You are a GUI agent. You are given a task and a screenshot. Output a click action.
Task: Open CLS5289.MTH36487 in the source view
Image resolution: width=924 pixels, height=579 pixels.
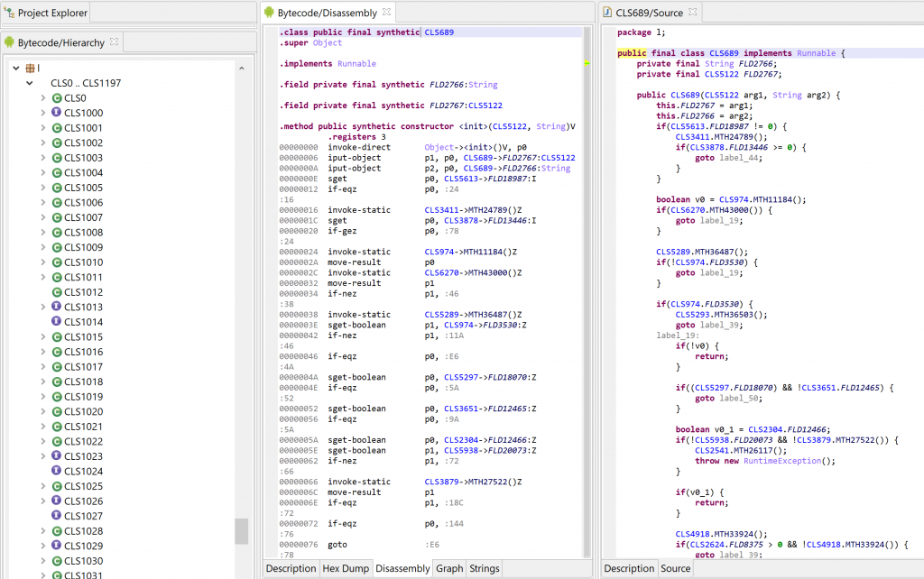point(701,253)
